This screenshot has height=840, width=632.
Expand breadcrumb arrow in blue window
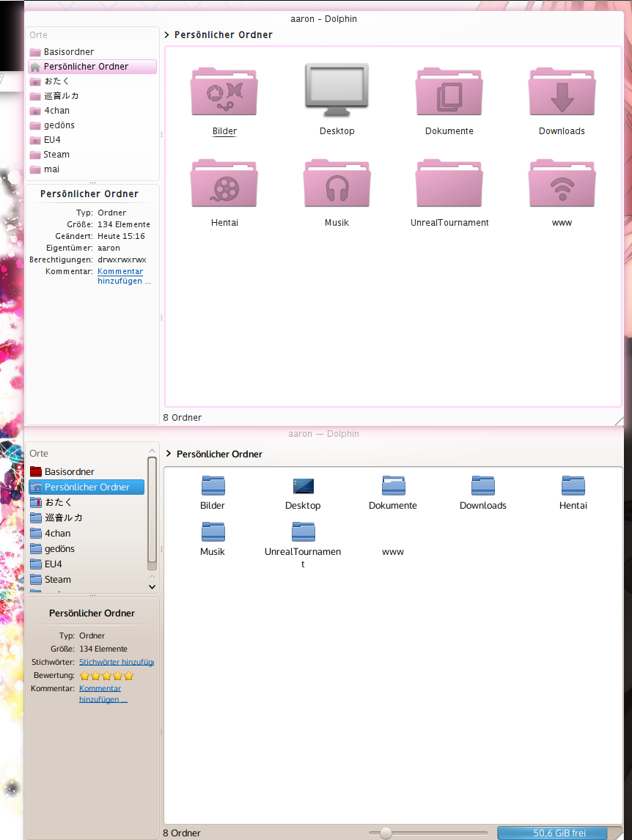coord(169,454)
